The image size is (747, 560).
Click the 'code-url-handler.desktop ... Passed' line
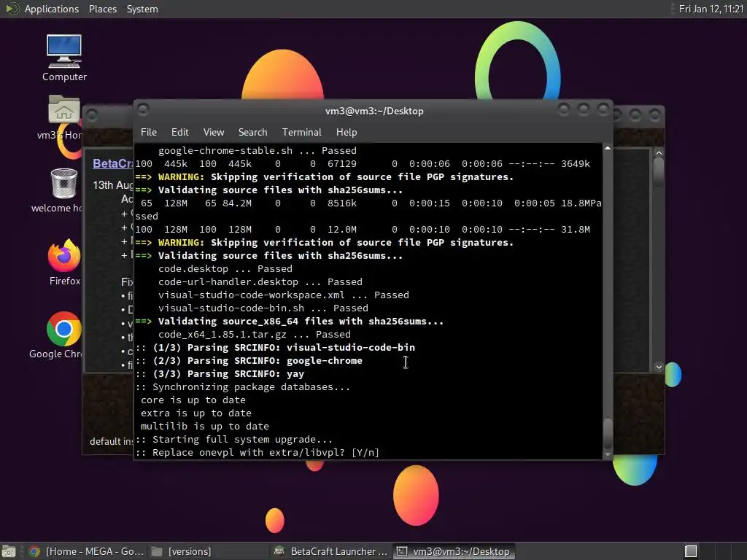(x=260, y=282)
